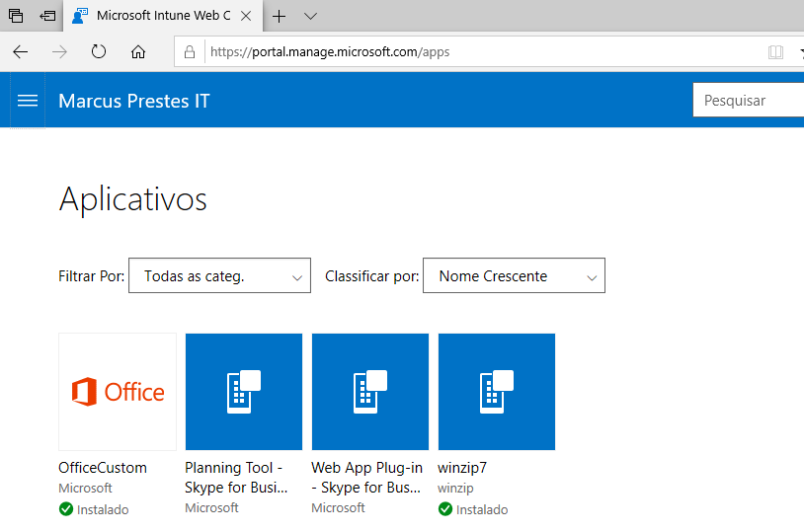Click the Filtrar Por: label
This screenshot has height=532, width=804.
(91, 276)
